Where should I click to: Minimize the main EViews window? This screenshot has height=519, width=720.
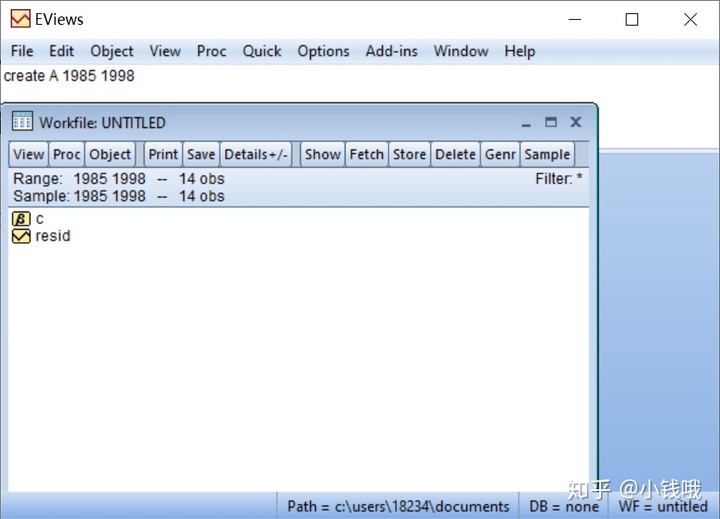[575, 19]
